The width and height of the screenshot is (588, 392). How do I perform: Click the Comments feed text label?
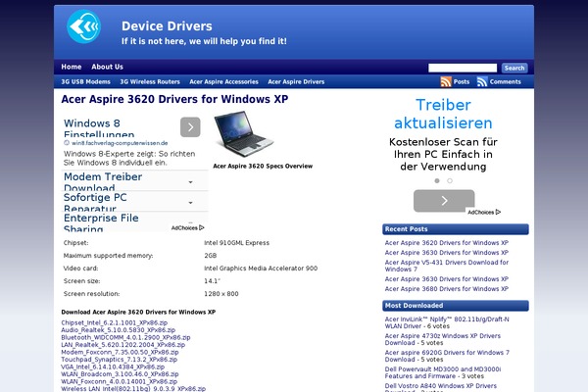(x=505, y=81)
